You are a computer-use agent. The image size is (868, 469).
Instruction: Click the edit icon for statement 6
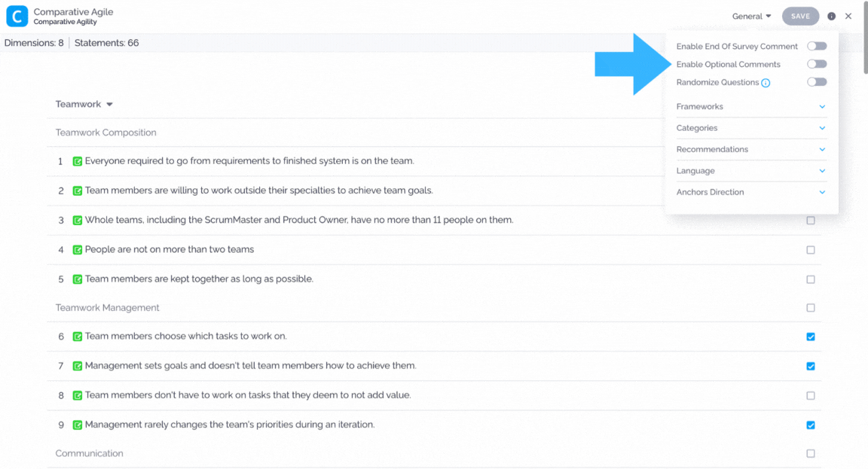pyautogui.click(x=78, y=337)
